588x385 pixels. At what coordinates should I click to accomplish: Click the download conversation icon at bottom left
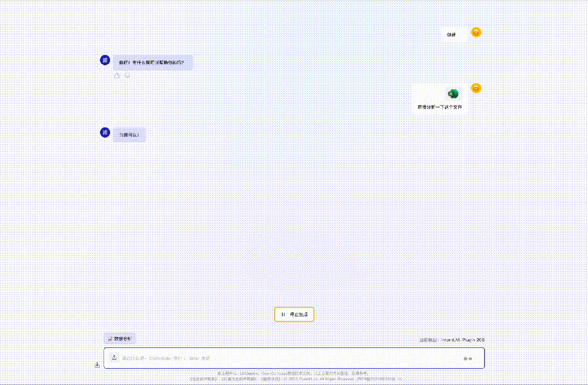pyautogui.click(x=97, y=364)
